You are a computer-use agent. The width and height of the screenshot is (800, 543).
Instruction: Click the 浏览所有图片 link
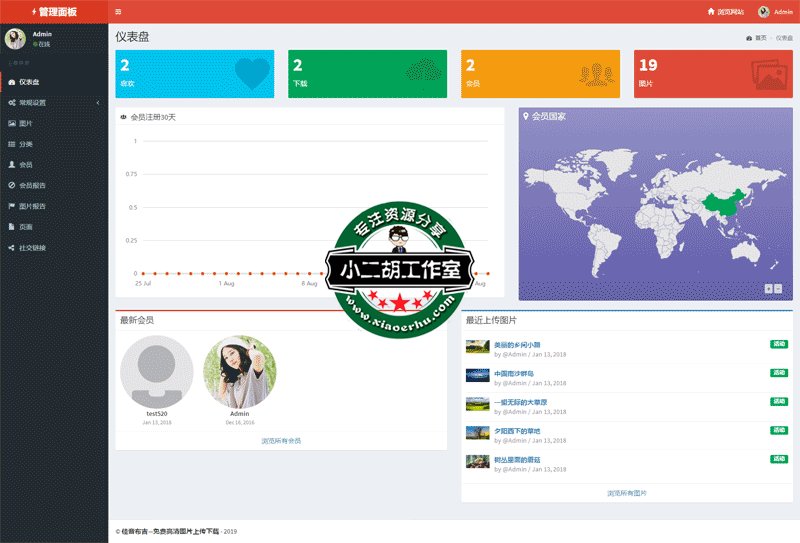(627, 493)
